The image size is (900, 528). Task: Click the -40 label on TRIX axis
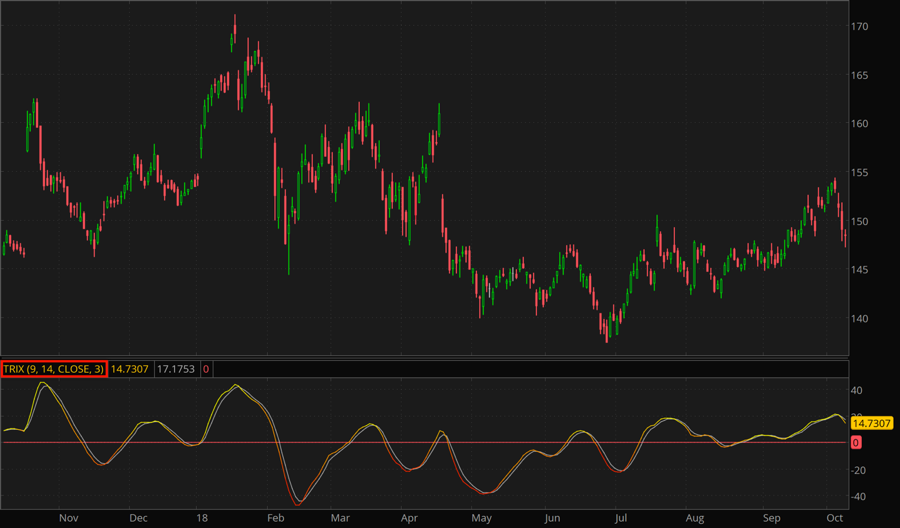(857, 497)
